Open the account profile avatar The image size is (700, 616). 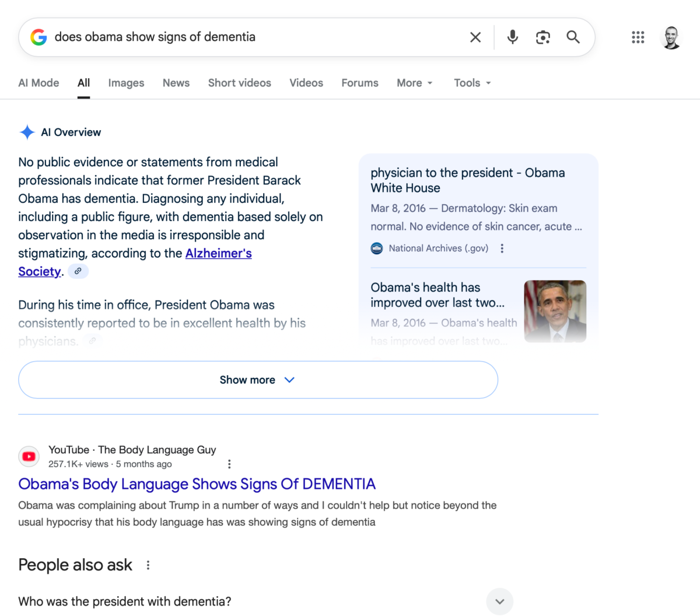pyautogui.click(x=671, y=37)
